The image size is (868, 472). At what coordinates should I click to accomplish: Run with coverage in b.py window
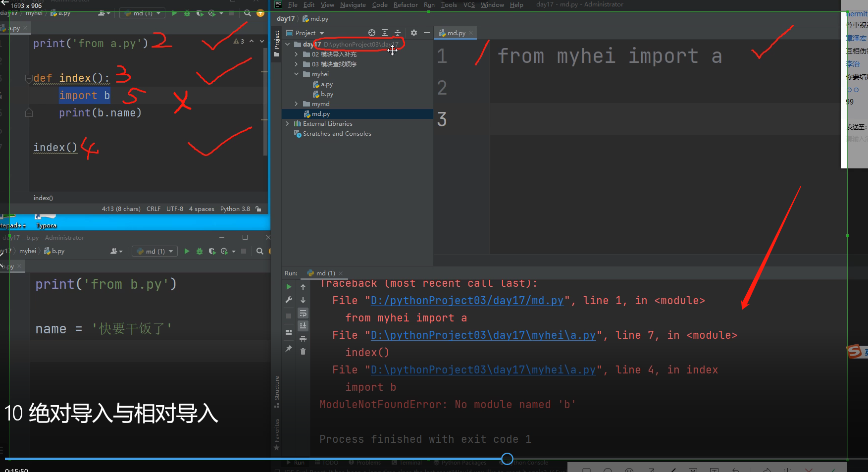pos(212,251)
